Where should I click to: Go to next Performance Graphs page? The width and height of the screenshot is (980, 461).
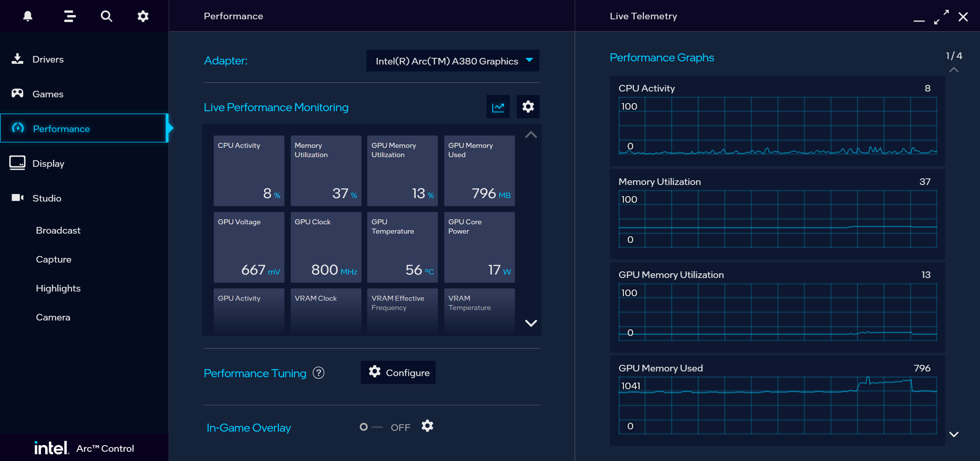[954, 434]
